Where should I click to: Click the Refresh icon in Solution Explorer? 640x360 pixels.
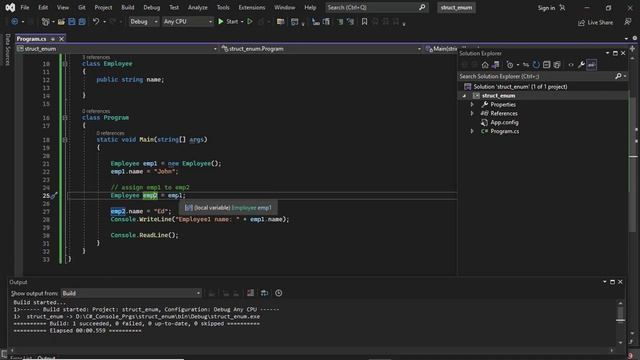point(536,65)
